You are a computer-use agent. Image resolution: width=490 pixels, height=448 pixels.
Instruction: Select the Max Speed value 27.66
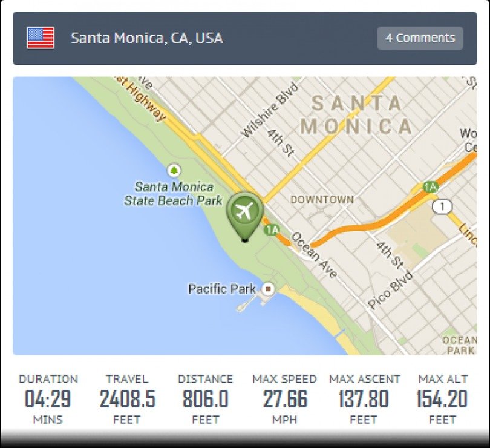284,399
